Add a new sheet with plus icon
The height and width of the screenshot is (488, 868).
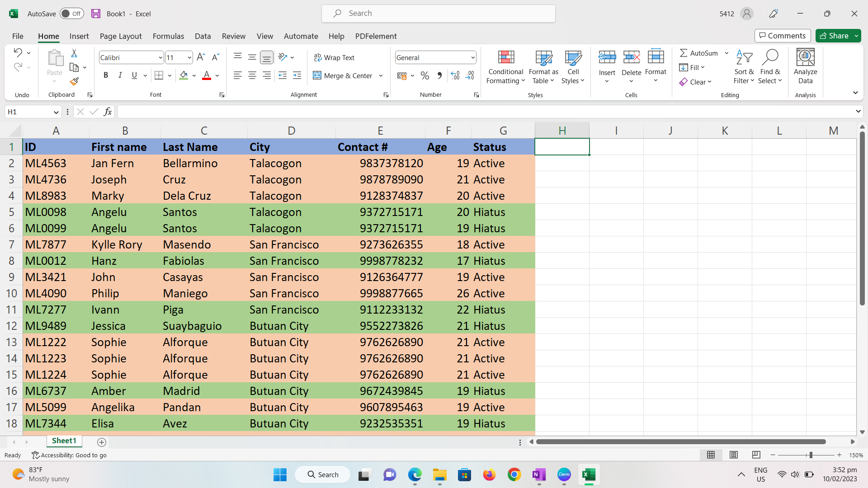click(x=102, y=442)
